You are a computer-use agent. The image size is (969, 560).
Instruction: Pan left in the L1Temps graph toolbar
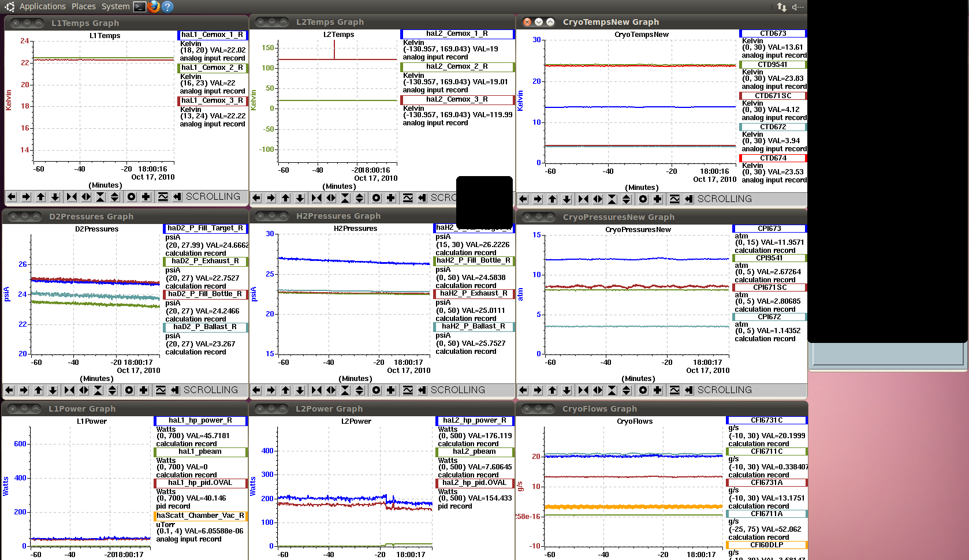pos(12,197)
